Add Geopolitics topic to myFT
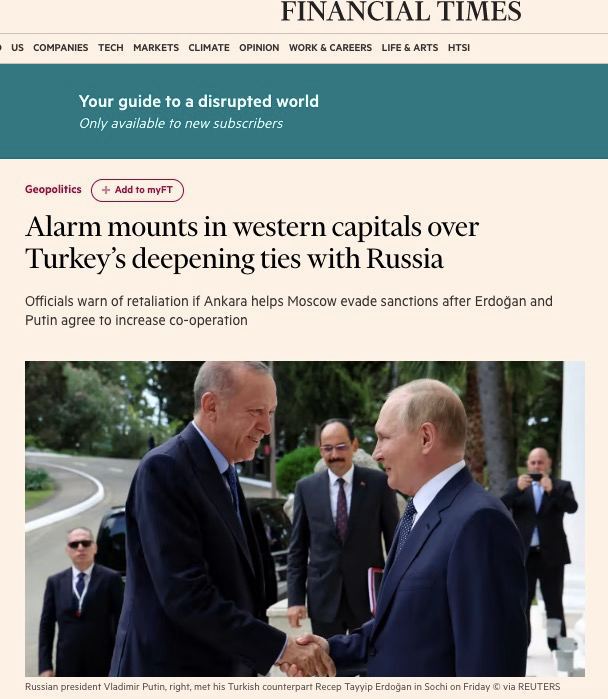Viewport: 608px width, 699px height. coord(137,190)
